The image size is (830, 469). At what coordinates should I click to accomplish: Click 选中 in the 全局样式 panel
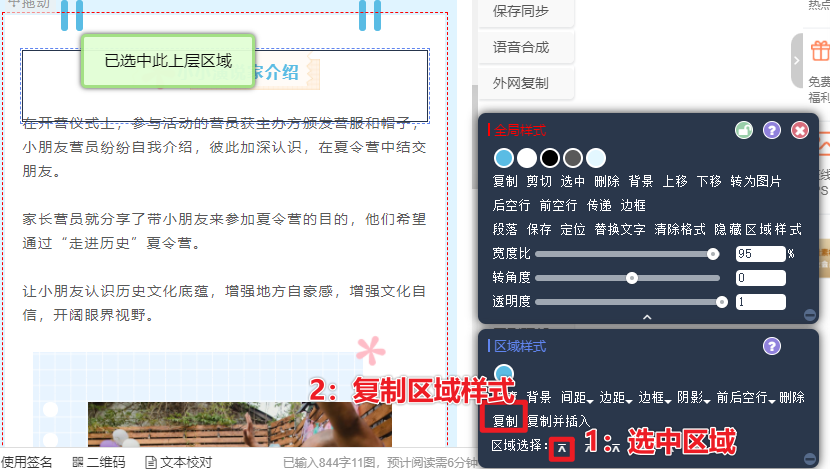573,182
